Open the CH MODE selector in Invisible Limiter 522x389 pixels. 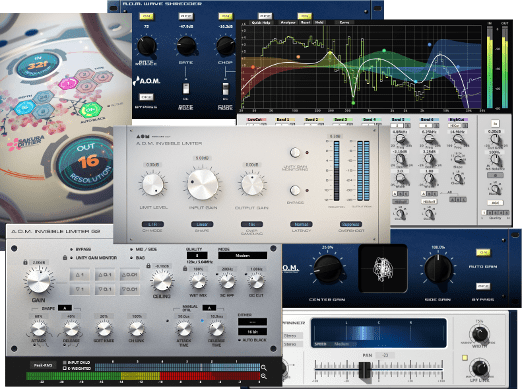(x=153, y=224)
